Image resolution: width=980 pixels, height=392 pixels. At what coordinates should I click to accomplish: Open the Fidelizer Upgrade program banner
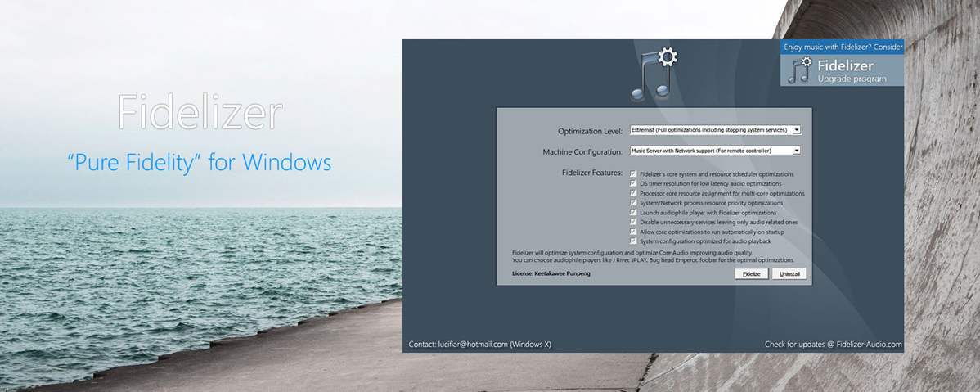[851, 71]
